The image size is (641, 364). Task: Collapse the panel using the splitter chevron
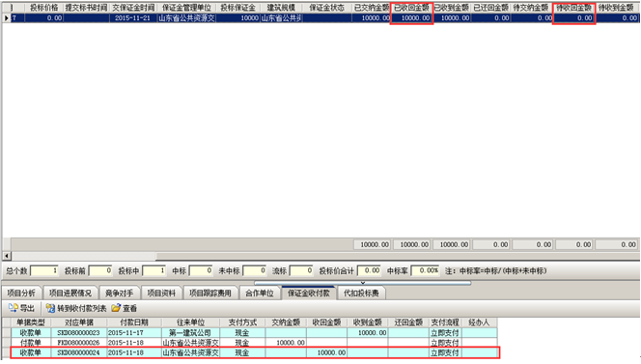[363, 283]
